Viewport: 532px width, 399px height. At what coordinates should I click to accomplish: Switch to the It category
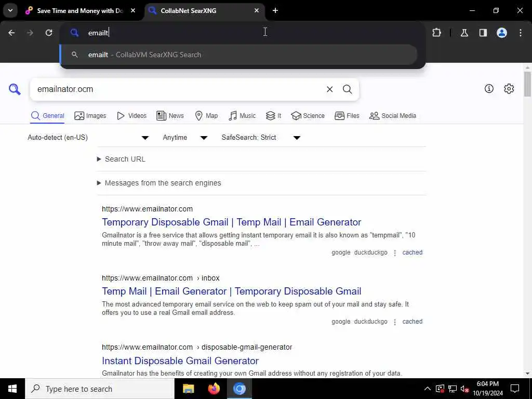click(x=273, y=116)
